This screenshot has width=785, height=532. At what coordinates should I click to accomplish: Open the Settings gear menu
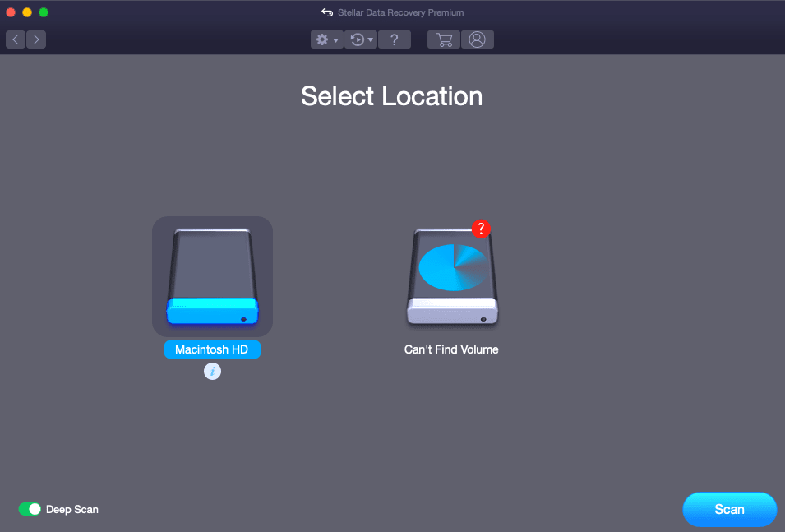tap(322, 39)
